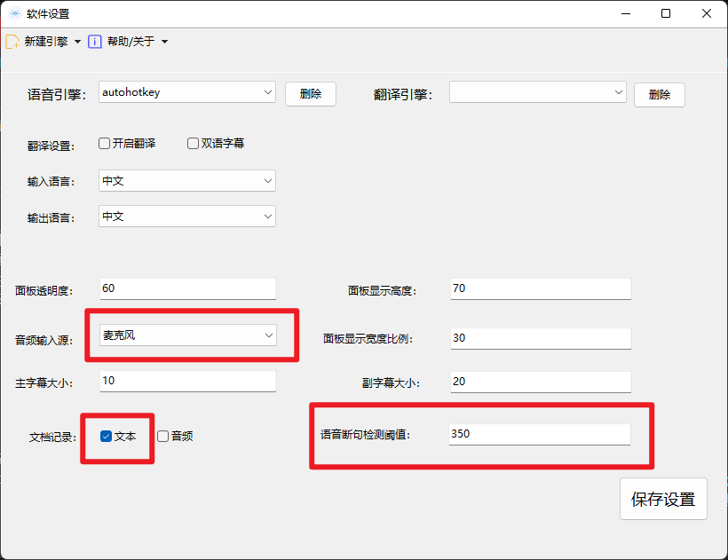The image size is (728, 560).
Task: Open the 新建引擎 menu
Action: [46, 42]
